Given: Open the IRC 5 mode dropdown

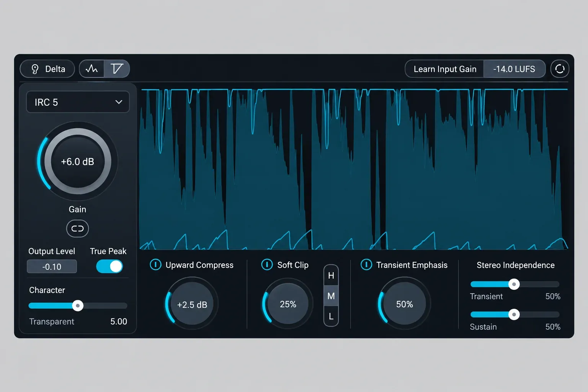Looking at the screenshot, I should pos(78,102).
